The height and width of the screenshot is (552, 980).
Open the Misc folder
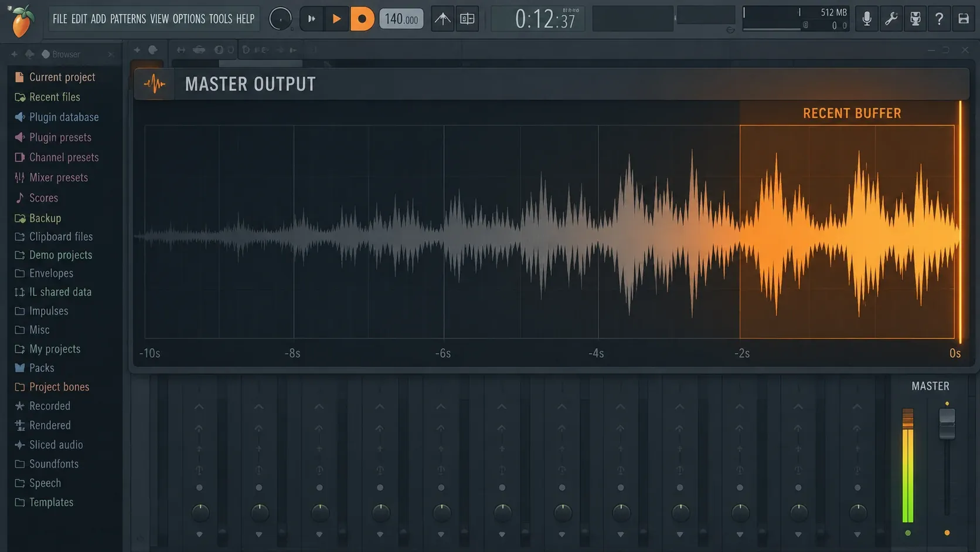(32, 330)
